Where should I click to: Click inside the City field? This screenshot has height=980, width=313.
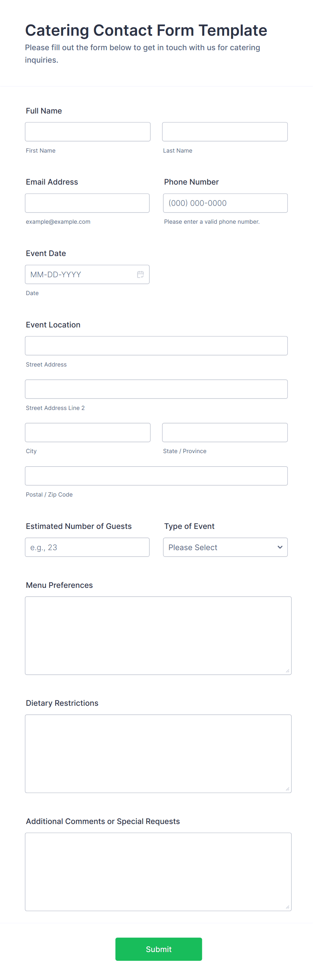click(88, 432)
